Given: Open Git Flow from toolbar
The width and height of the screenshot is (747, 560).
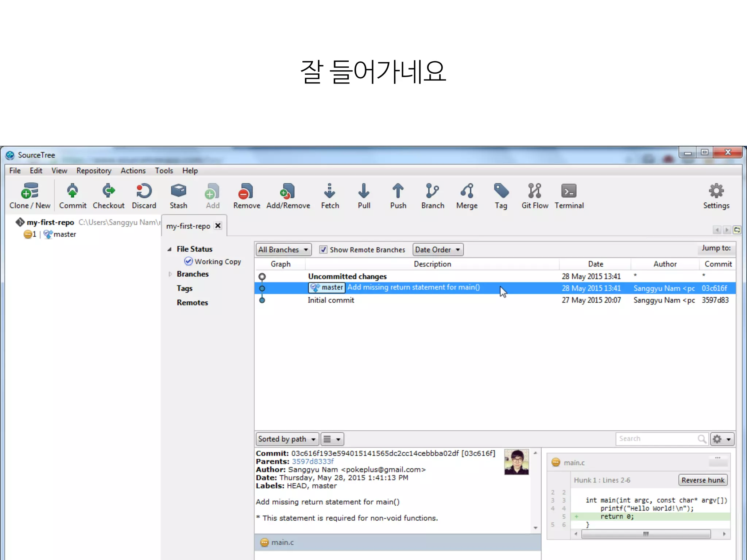Looking at the screenshot, I should 535,196.
